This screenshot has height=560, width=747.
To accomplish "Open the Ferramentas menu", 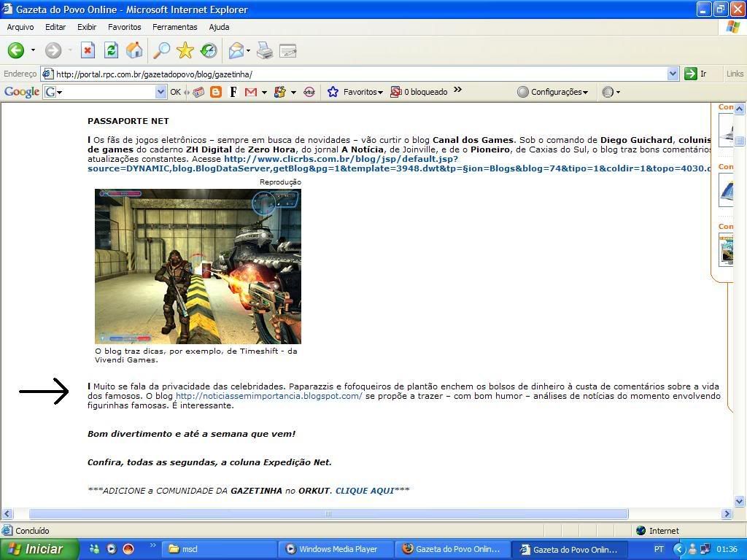I will coord(175,27).
